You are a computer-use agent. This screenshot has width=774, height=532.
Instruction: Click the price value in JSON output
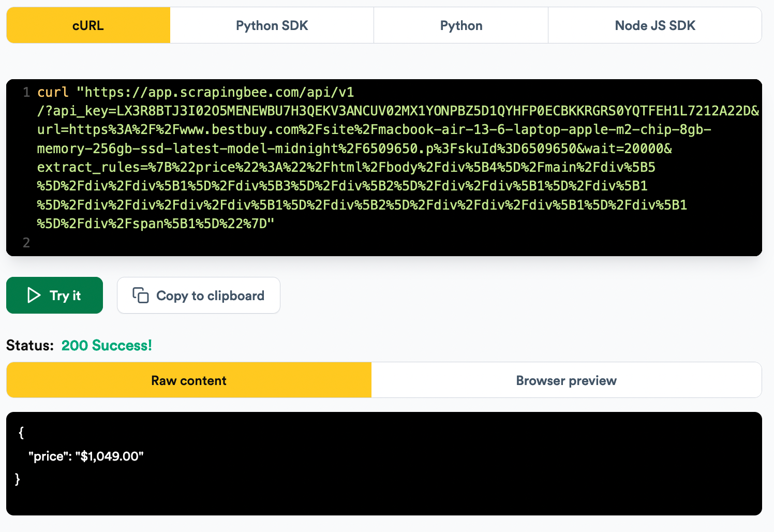(110, 456)
